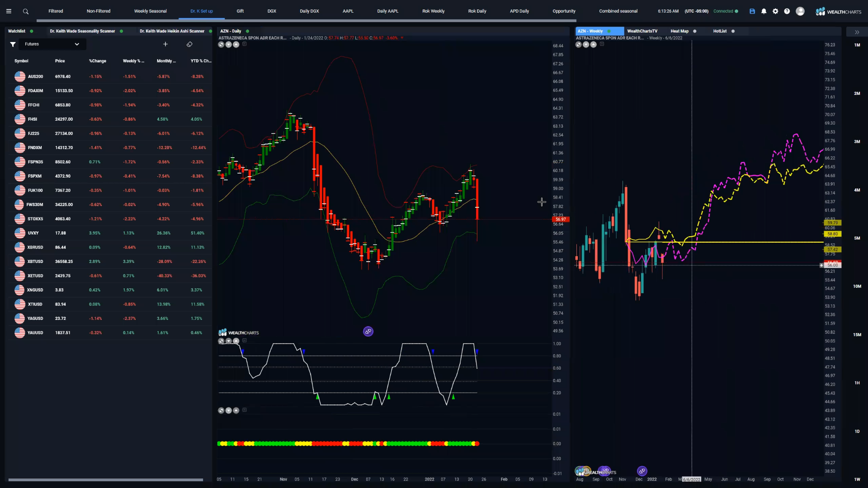868x488 pixels.
Task: Open the settings gear
Action: tap(775, 11)
